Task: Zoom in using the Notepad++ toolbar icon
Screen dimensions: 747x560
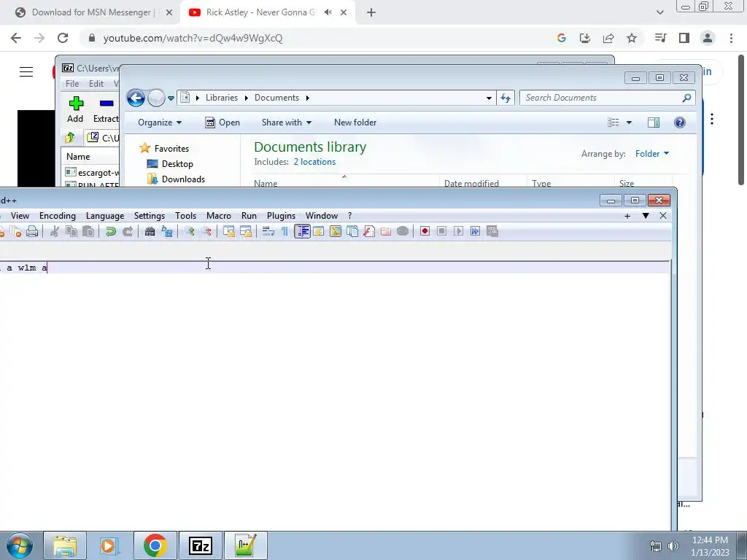Action: click(x=189, y=231)
